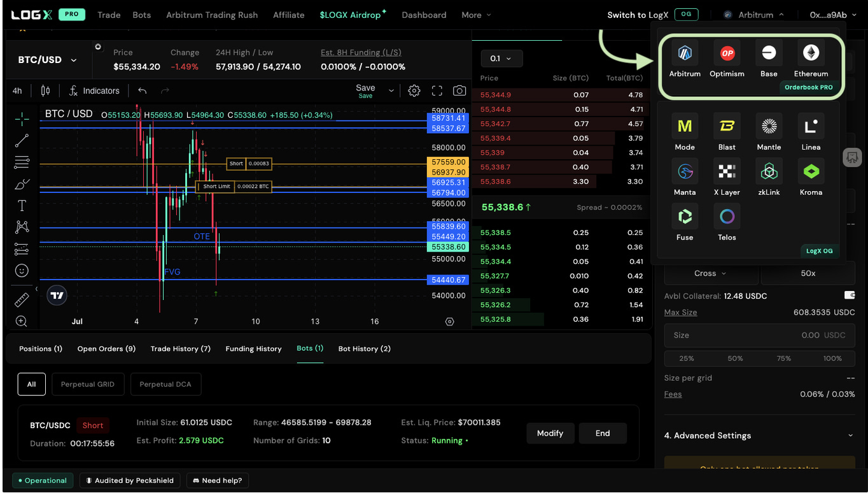Screen dimensions: 868x493
Task: Expand the Advanced Settings section
Action: (x=759, y=436)
